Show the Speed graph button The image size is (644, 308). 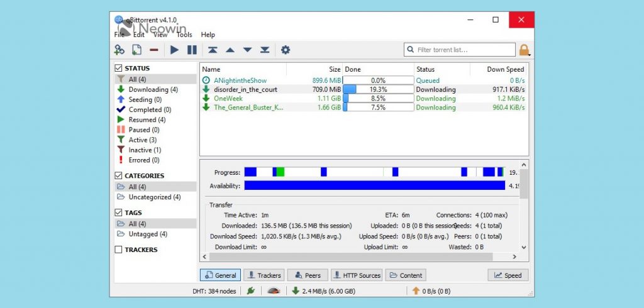pos(508,275)
